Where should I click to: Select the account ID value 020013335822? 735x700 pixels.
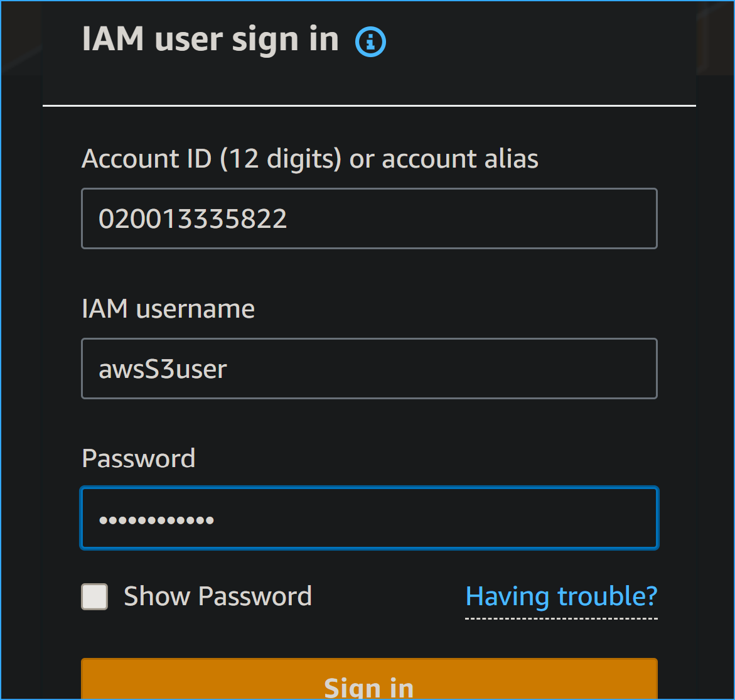tap(193, 218)
